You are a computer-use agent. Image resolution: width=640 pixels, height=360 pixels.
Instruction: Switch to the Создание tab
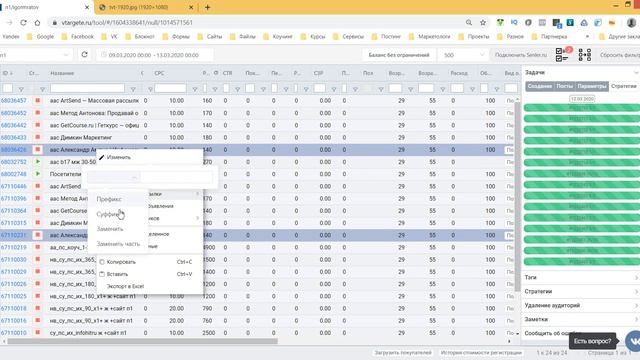pos(540,86)
